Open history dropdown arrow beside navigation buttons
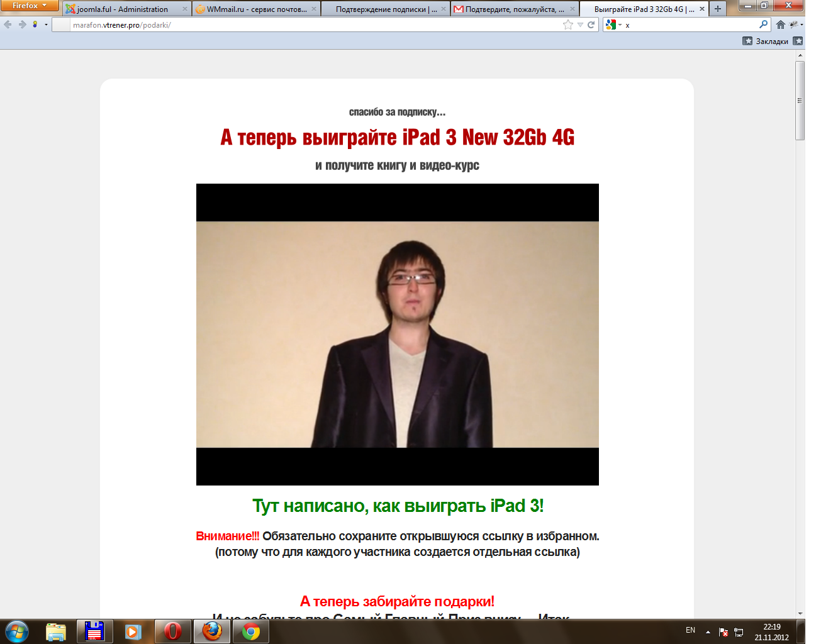This screenshot has width=838, height=644. tap(46, 25)
